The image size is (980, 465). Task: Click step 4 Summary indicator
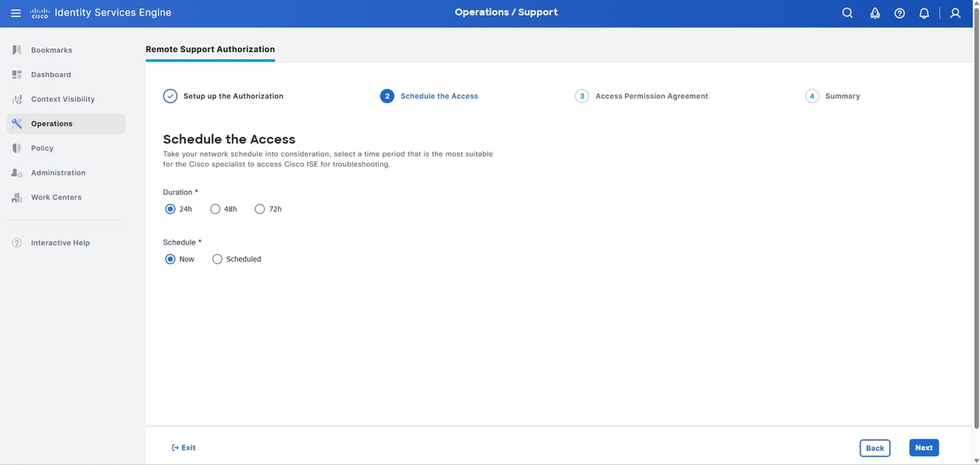click(x=811, y=94)
